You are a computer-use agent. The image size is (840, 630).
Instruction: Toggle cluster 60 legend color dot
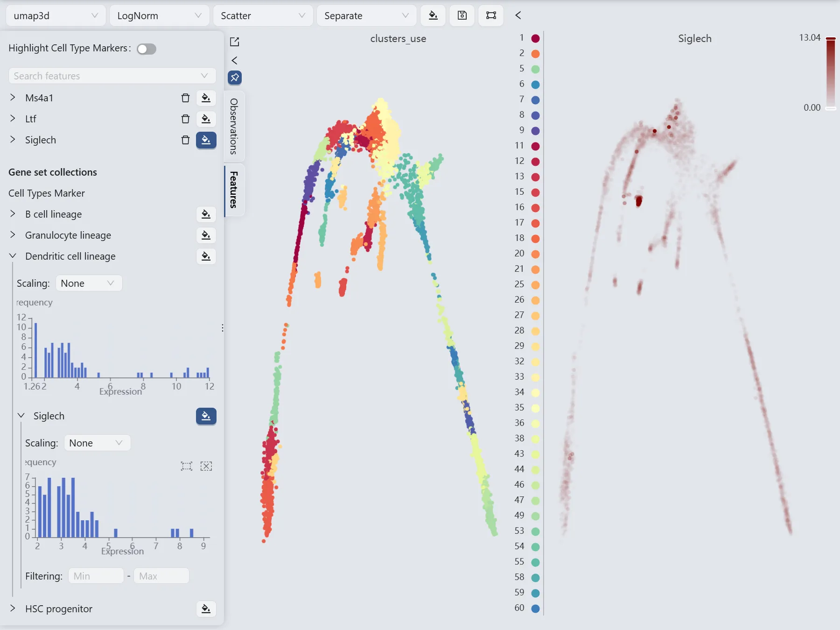click(x=536, y=609)
